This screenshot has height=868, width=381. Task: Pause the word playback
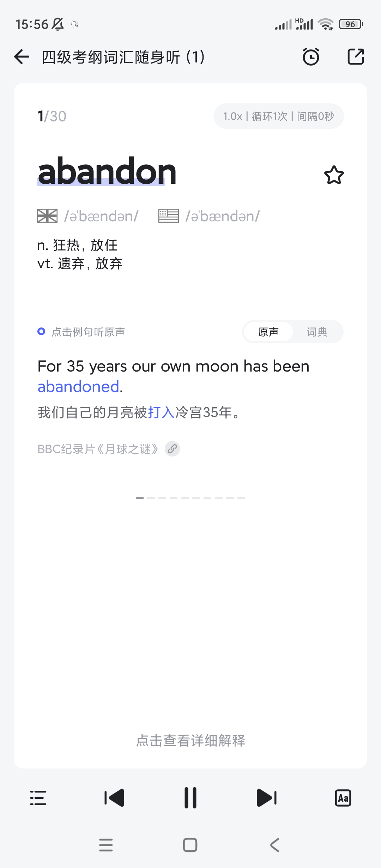pyautogui.click(x=190, y=798)
